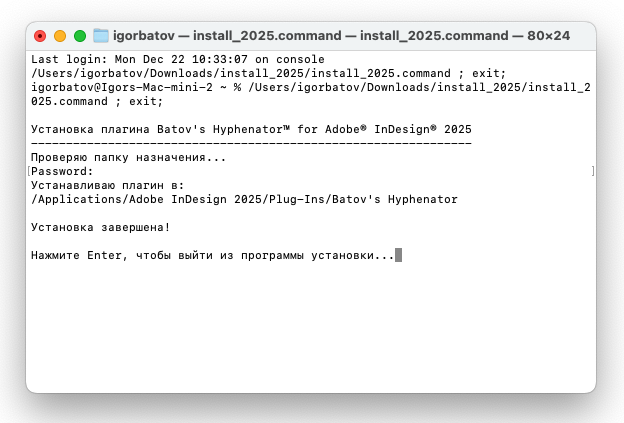The image size is (624, 423).
Task: Click the "Устанавливаю плагин в:" line
Action: (107, 185)
